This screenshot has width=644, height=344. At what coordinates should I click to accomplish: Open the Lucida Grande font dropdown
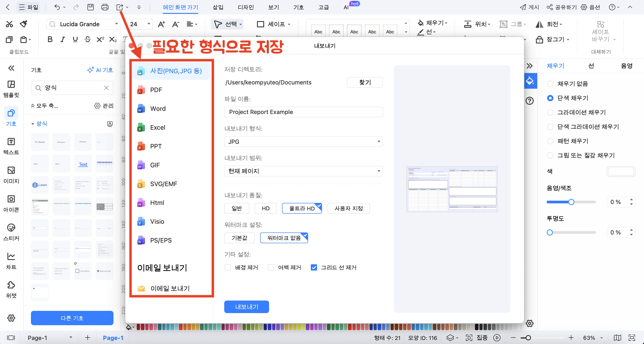pyautogui.click(x=116, y=24)
